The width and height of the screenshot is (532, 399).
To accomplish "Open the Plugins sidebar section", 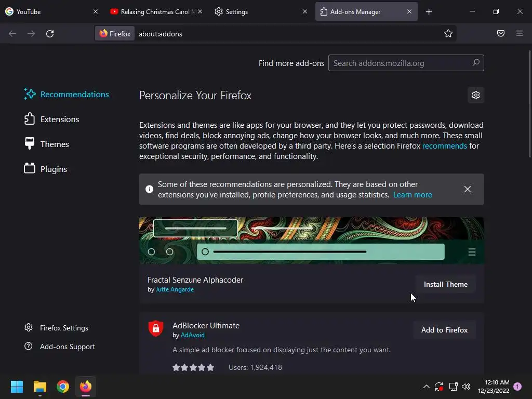I will 46,169.
